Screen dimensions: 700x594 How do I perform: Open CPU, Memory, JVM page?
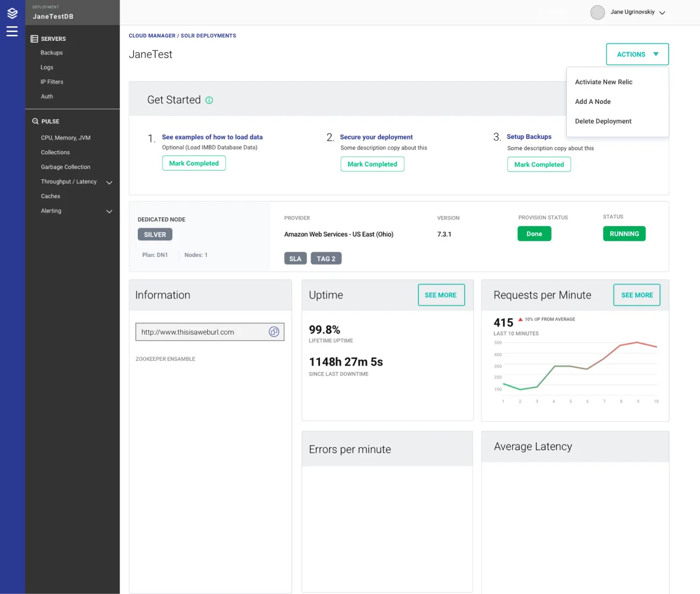(x=65, y=138)
